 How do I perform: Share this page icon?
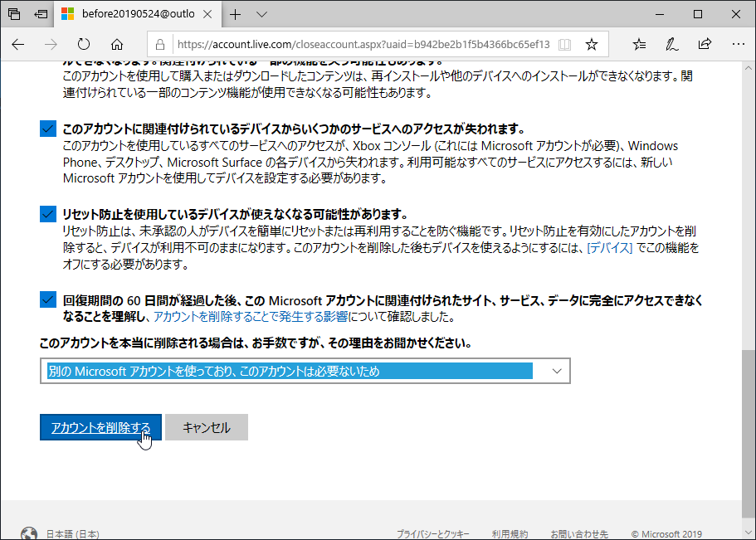point(705,44)
